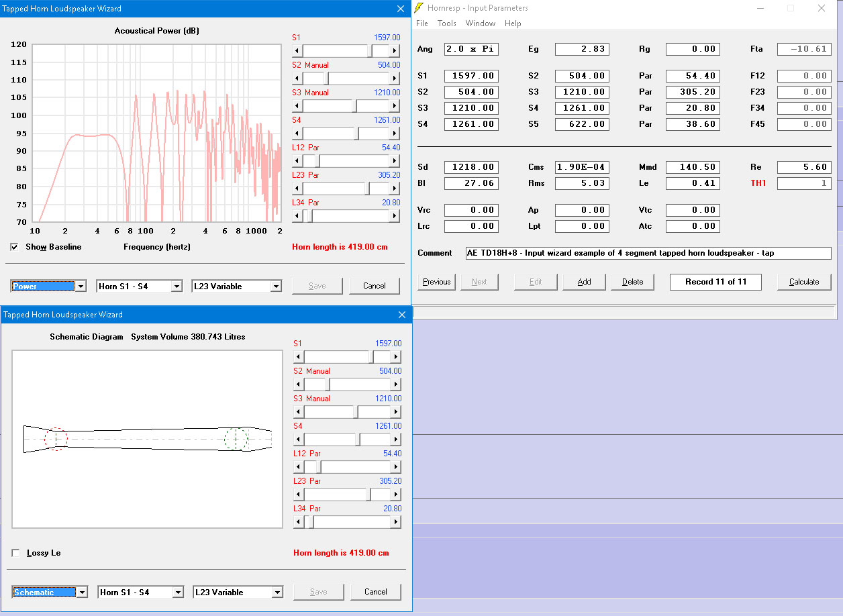The width and height of the screenshot is (843, 616).
Task: Click the Sd input field showing 1218.00
Action: [x=471, y=167]
